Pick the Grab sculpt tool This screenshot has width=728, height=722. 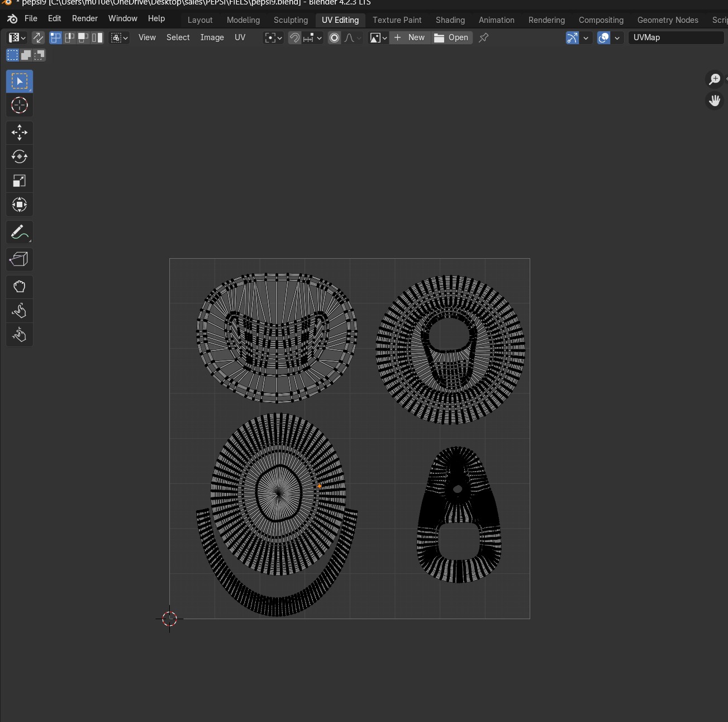pyautogui.click(x=20, y=287)
